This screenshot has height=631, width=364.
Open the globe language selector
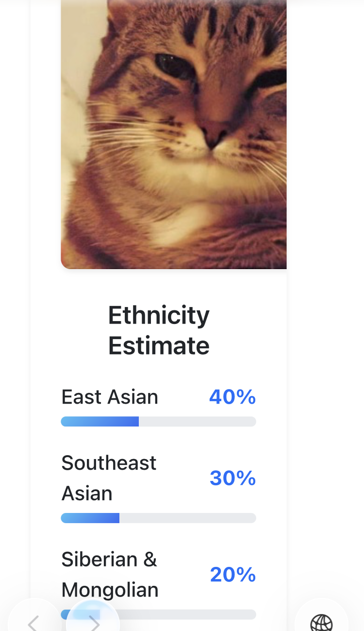(321, 623)
